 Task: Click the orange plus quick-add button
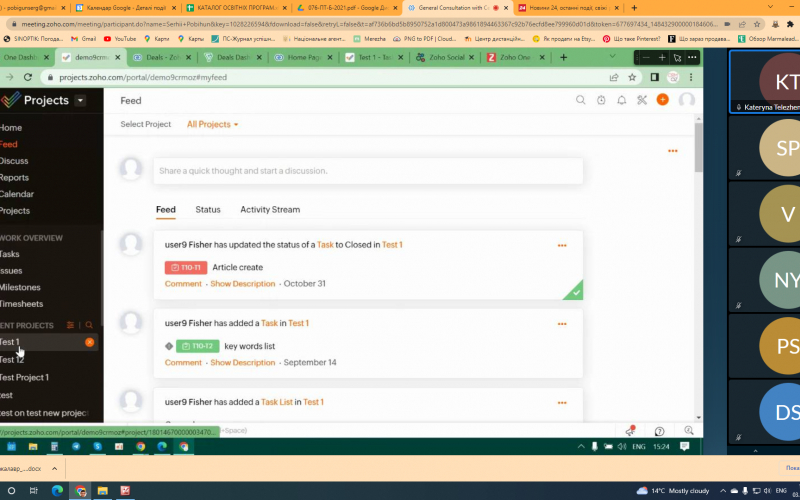coord(662,99)
